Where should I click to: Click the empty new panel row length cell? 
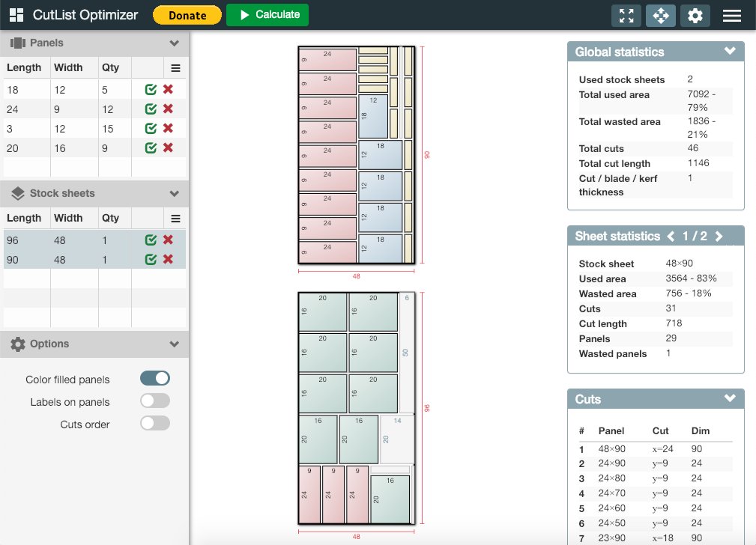[x=27, y=167]
